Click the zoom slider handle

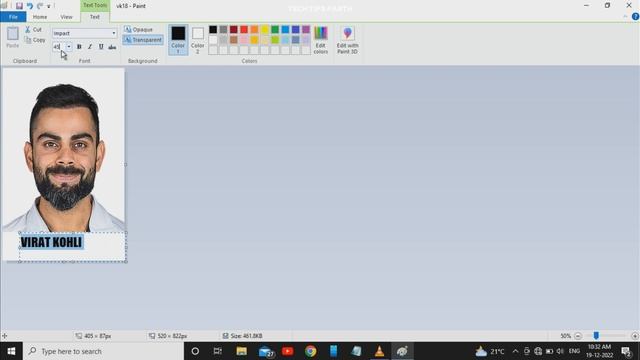coord(596,336)
